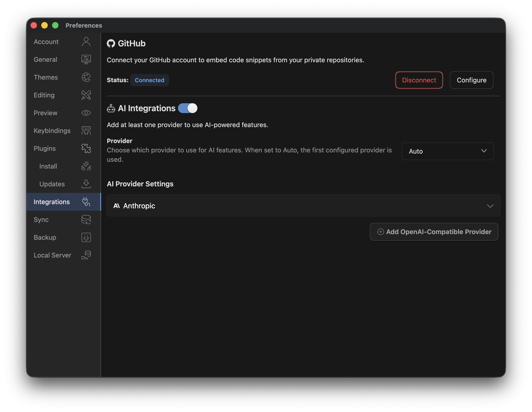Click the Anthropic logo icon

point(117,206)
